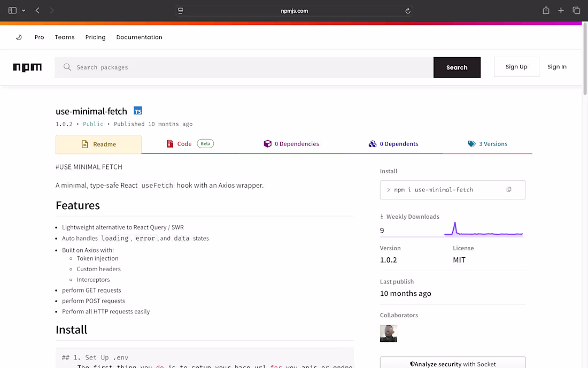
Task: Reload the page
Action: coord(408,11)
